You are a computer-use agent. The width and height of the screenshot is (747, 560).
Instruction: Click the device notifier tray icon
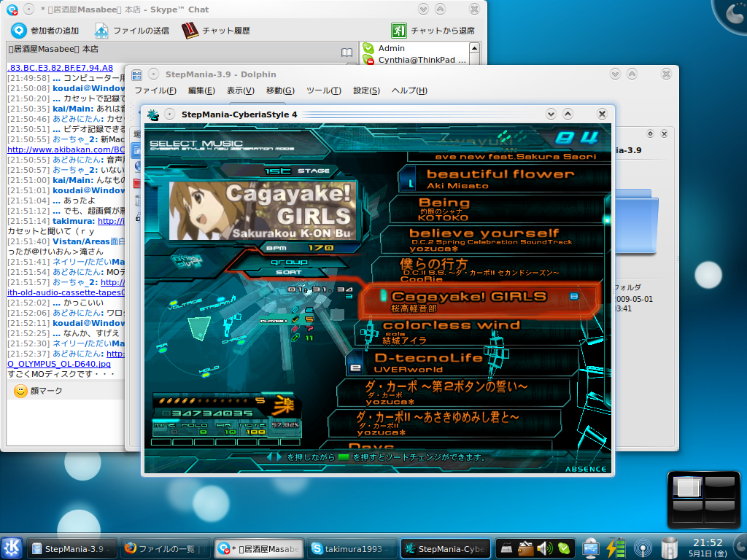(506, 549)
